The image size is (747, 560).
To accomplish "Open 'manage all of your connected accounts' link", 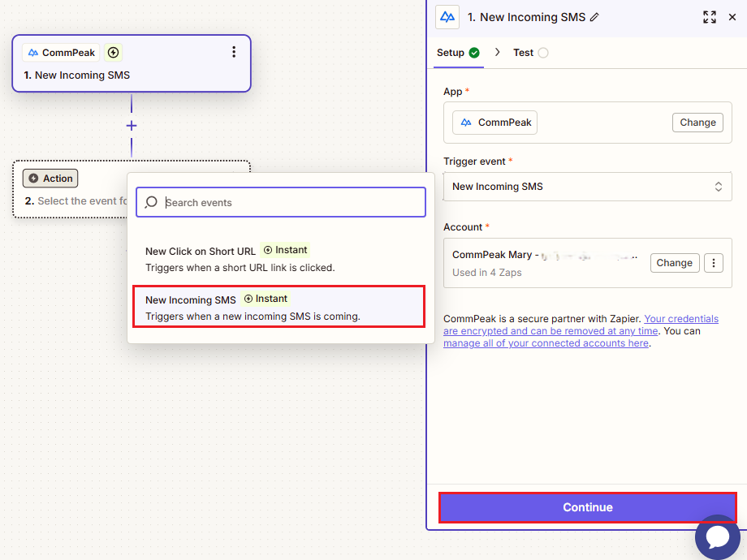I will click(x=546, y=343).
